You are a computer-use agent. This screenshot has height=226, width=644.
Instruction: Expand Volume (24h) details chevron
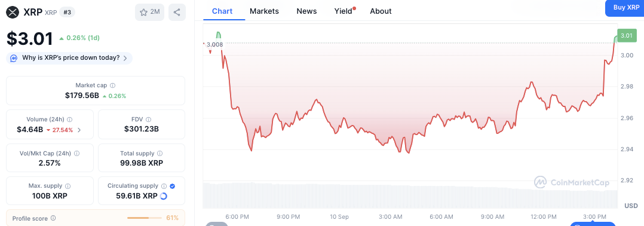coord(79,130)
